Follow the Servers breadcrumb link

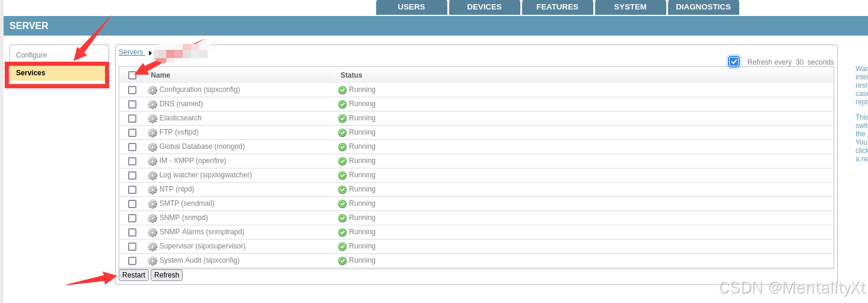131,52
